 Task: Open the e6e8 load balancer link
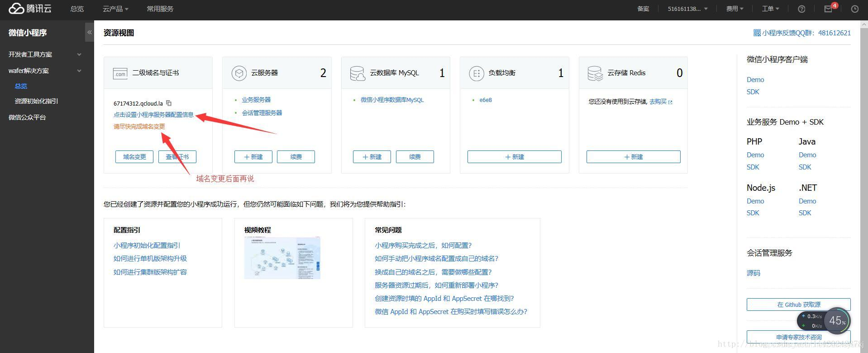pyautogui.click(x=486, y=100)
